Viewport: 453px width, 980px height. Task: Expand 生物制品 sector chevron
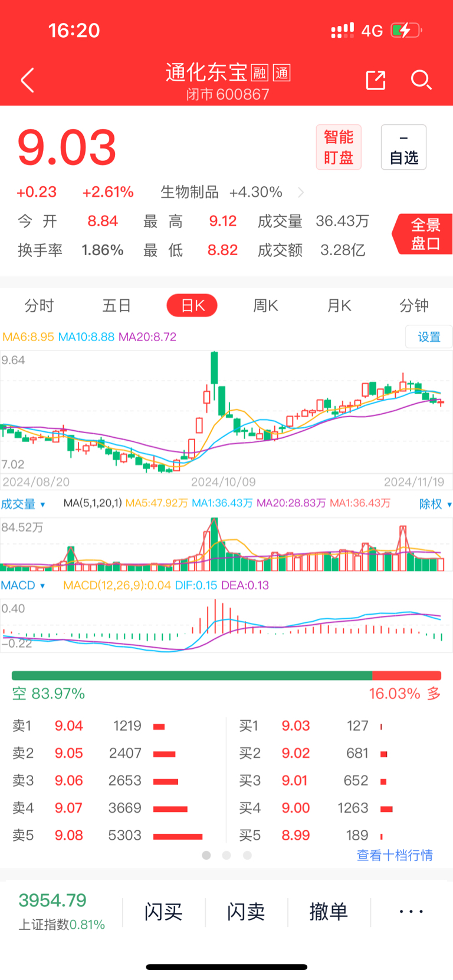(301, 192)
